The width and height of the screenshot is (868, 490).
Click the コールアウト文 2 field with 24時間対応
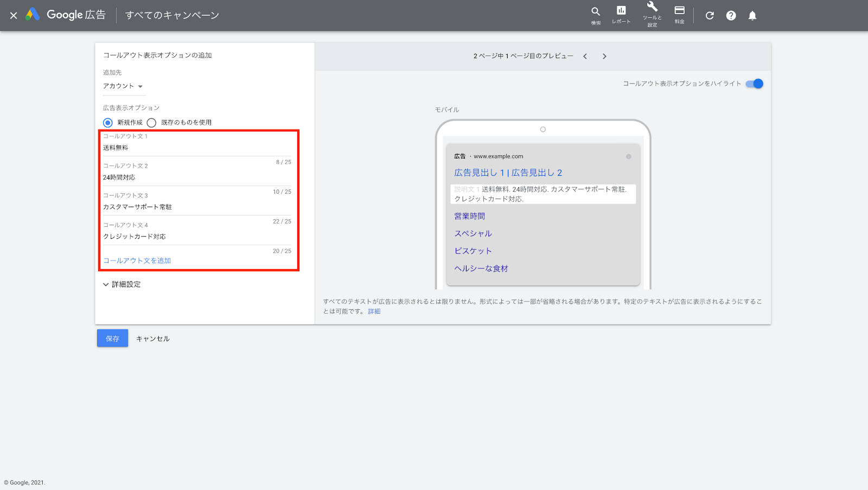[x=197, y=177]
